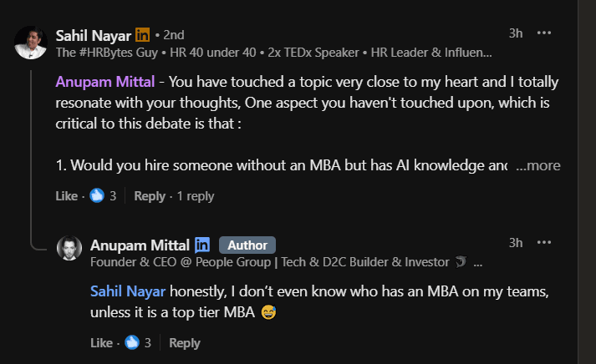This screenshot has height=364, width=596.
Task: Like Anupam Mittal's reply
Action: (100, 343)
